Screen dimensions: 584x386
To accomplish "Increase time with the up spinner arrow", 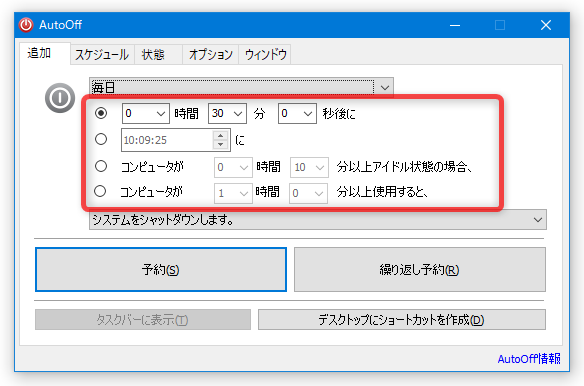I will [221, 136].
